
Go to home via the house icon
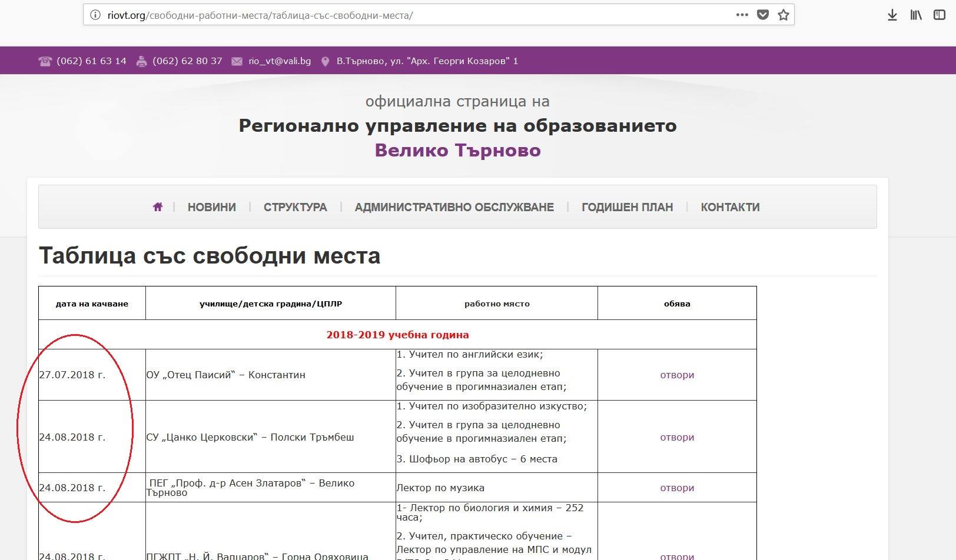(x=157, y=207)
